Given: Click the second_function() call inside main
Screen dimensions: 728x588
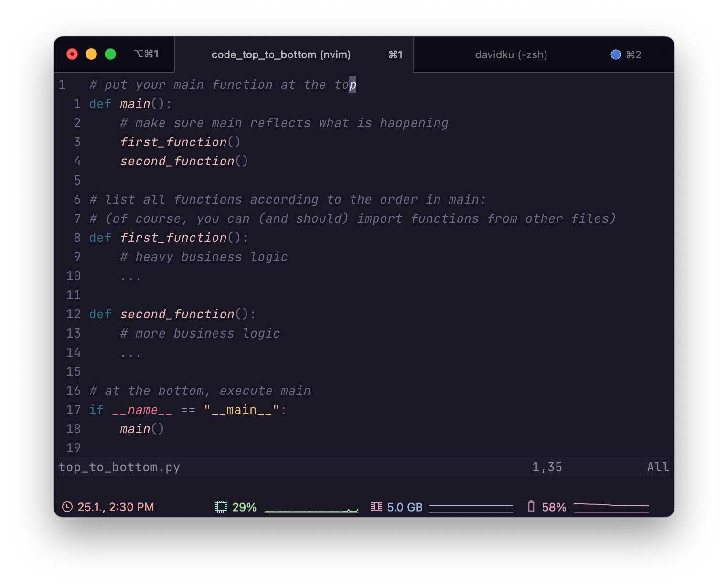Looking at the screenshot, I should tap(184, 161).
